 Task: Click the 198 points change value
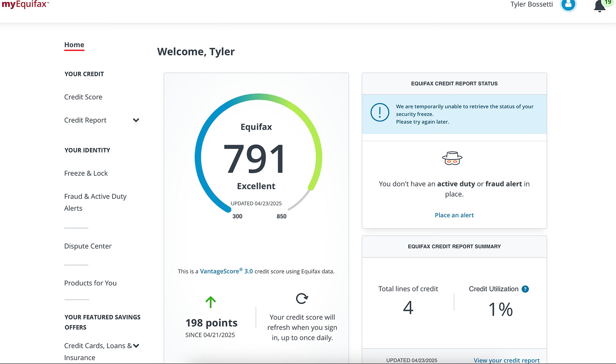(212, 323)
